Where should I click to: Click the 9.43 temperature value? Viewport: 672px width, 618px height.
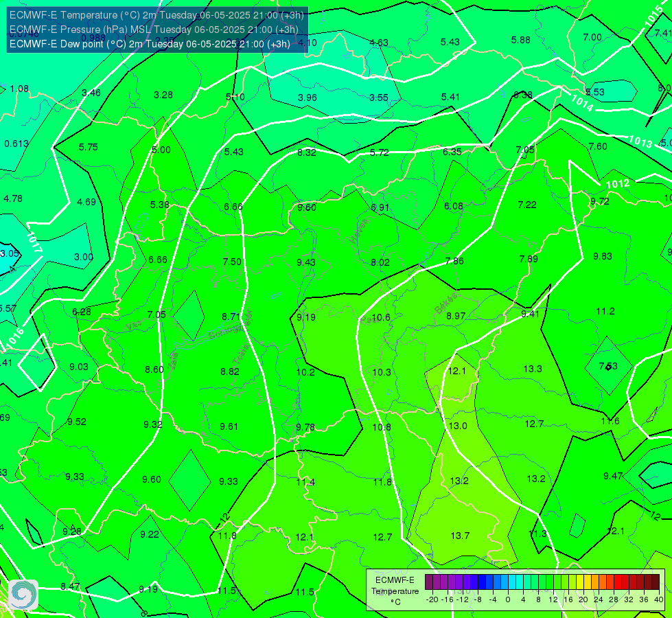[x=306, y=262]
